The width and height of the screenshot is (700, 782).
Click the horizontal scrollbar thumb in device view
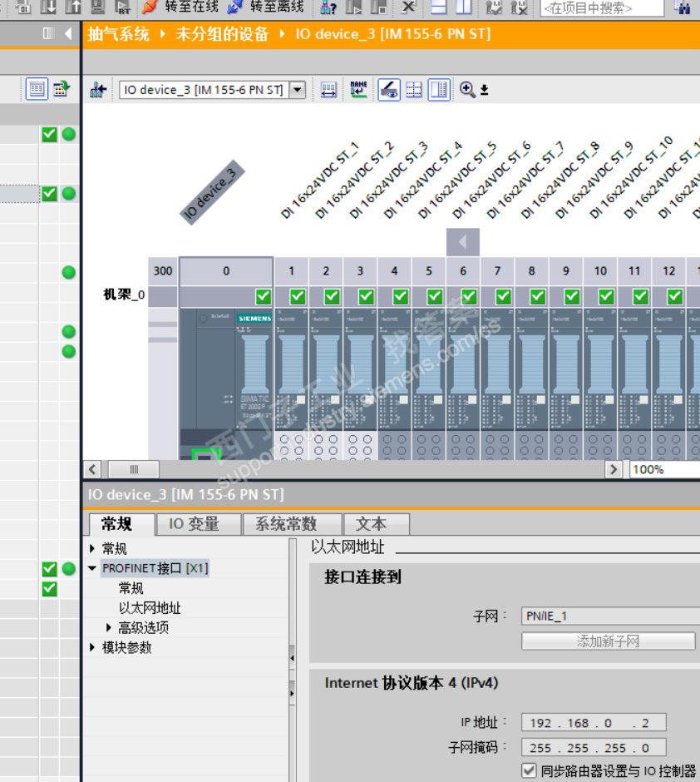(x=134, y=469)
